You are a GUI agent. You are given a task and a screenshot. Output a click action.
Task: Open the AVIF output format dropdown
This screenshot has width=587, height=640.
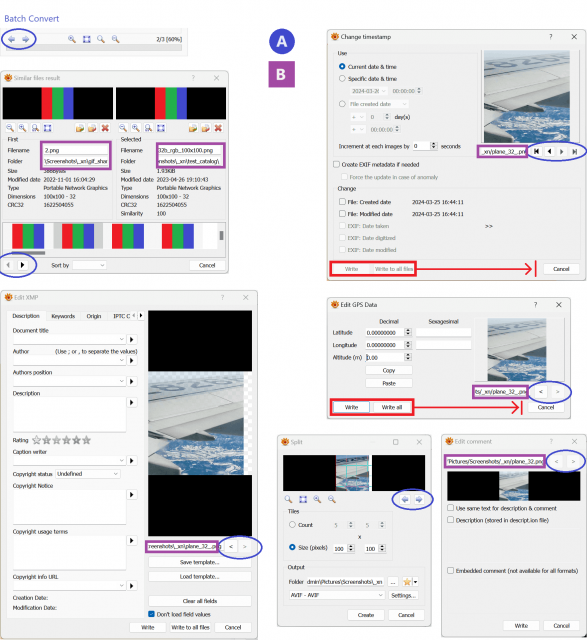coord(337,595)
